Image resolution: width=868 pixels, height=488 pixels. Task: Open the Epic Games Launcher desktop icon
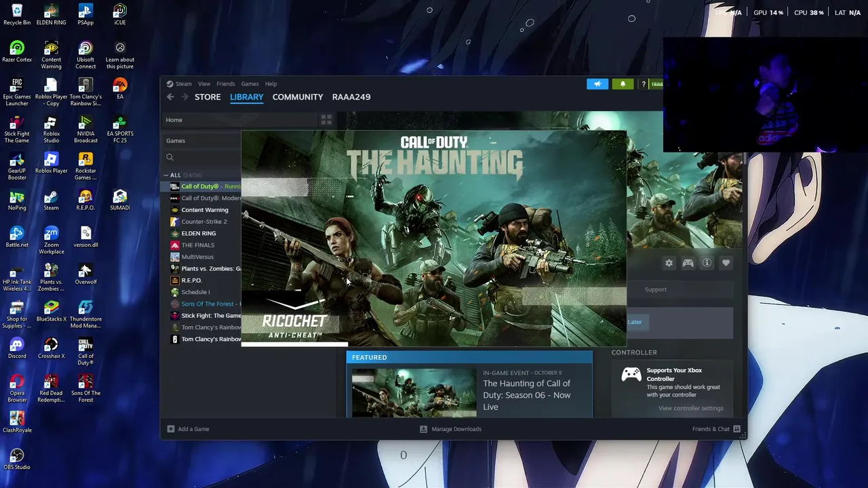pyautogui.click(x=17, y=92)
